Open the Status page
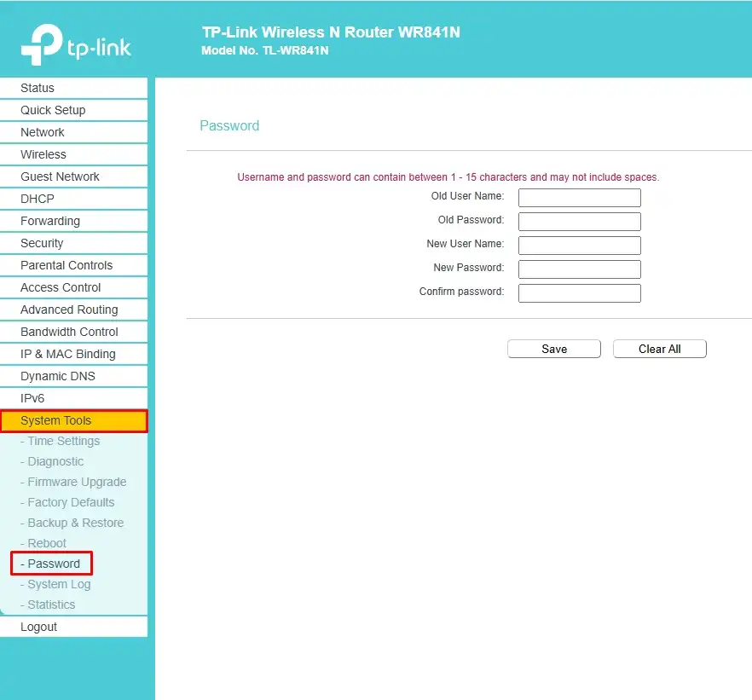This screenshot has width=752, height=700. [x=38, y=88]
